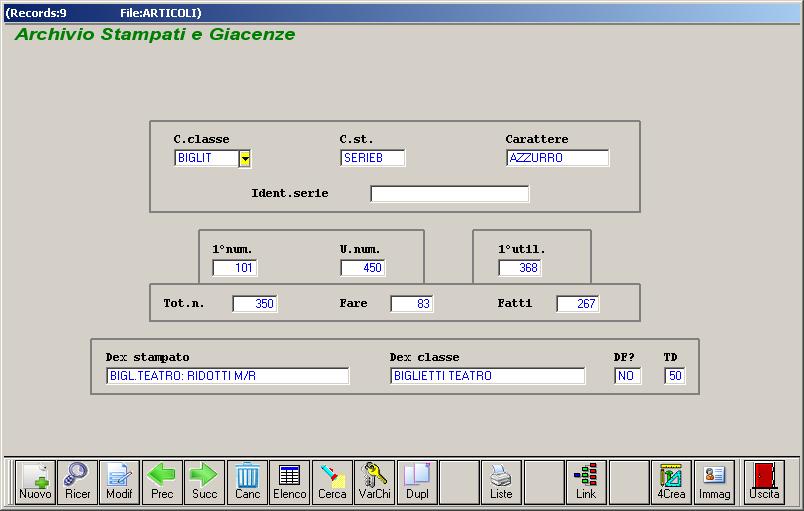804x511 pixels.
Task: Click the Dex classe label
Action: [x=425, y=357]
